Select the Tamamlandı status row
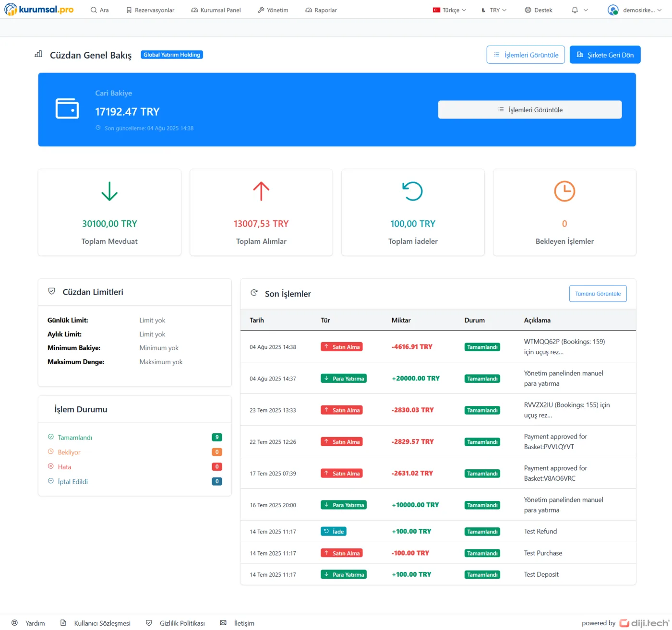Image resolution: width=672 pixels, height=630 pixels. coord(75,438)
